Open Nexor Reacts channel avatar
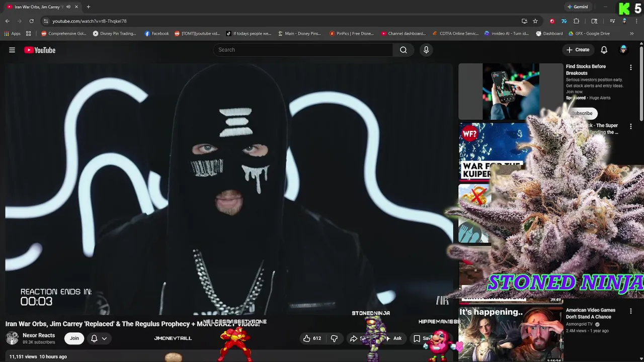Image resolution: width=644 pixels, height=362 pixels. tap(12, 338)
